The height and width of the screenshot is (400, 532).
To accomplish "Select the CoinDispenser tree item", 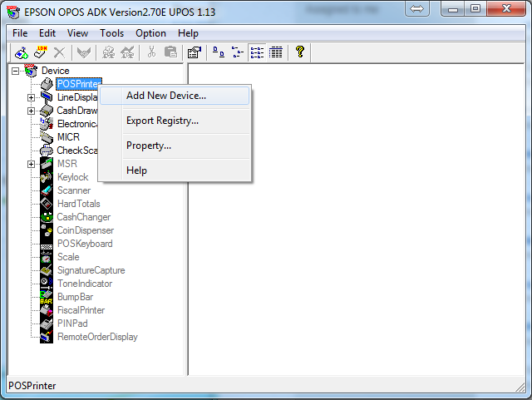I will (x=85, y=230).
